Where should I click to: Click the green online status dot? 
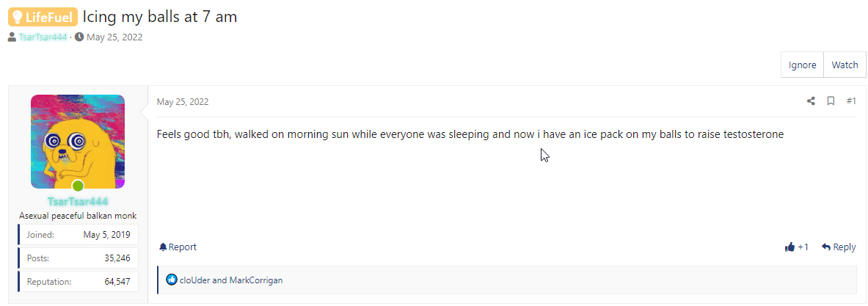(78, 186)
